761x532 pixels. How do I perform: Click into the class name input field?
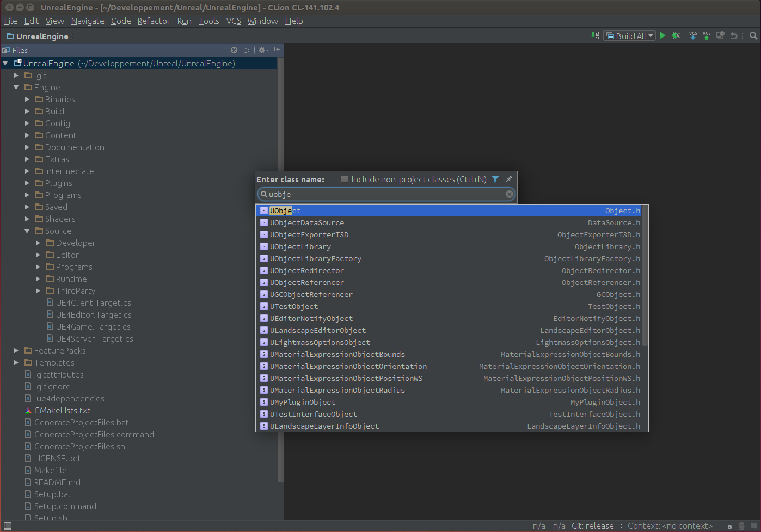(386, 194)
